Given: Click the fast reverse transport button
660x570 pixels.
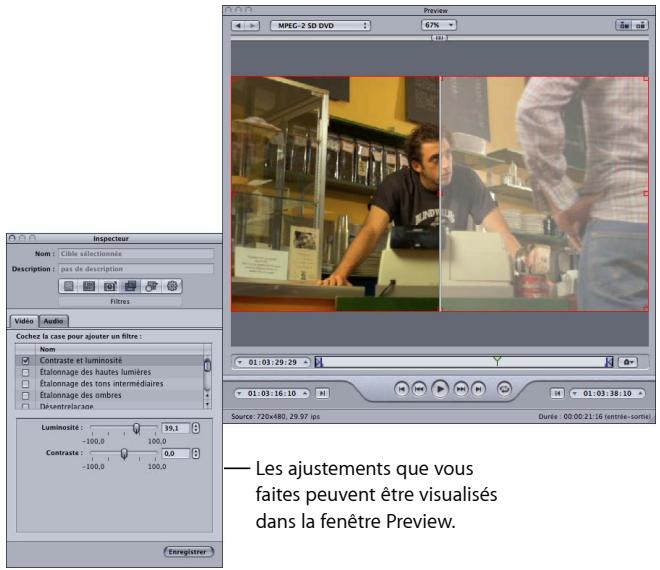Looking at the screenshot, I should 419,389.
